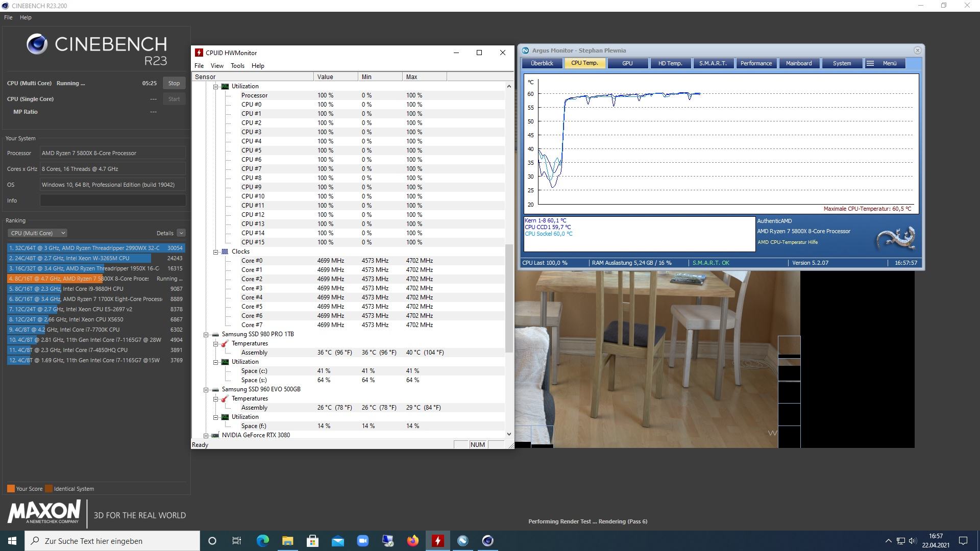Image resolution: width=980 pixels, height=551 pixels.
Task: Collapse the NVIDIA GeForce RTX 3080 node
Action: coord(206,436)
